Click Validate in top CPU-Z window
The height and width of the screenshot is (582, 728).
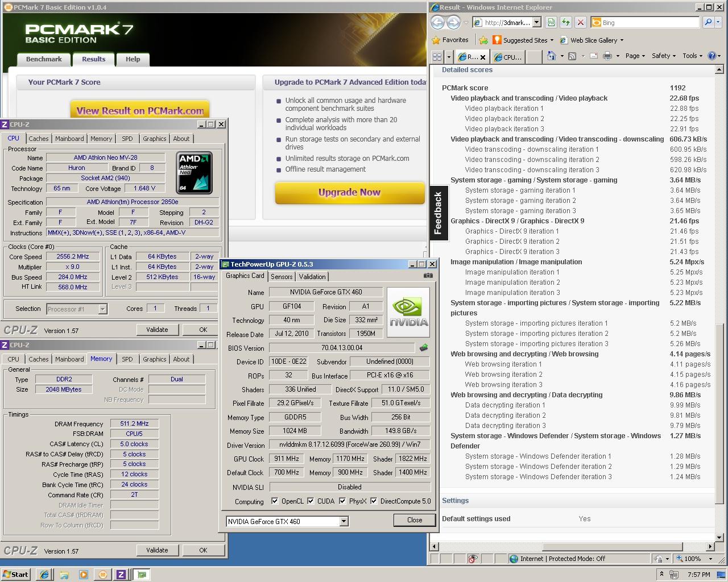[x=157, y=330]
